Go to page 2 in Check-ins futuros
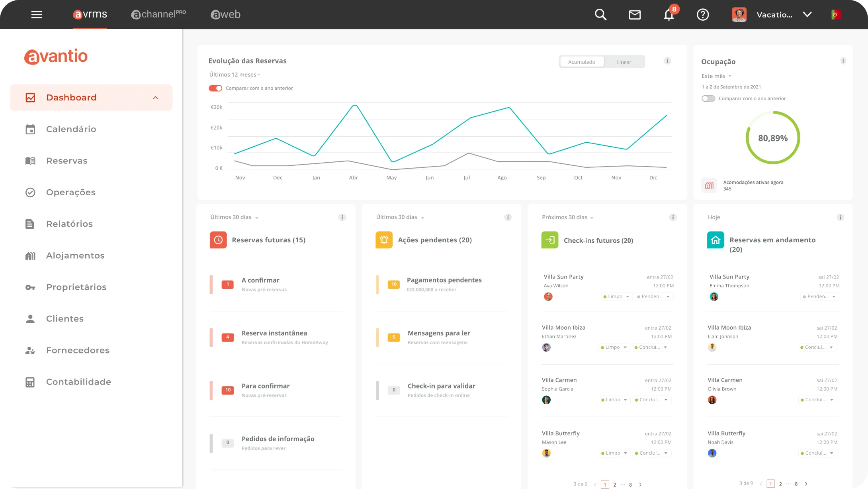The image size is (868, 489). click(x=615, y=485)
